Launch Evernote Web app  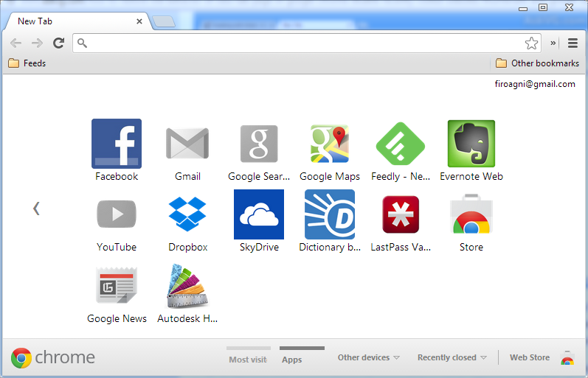471,144
